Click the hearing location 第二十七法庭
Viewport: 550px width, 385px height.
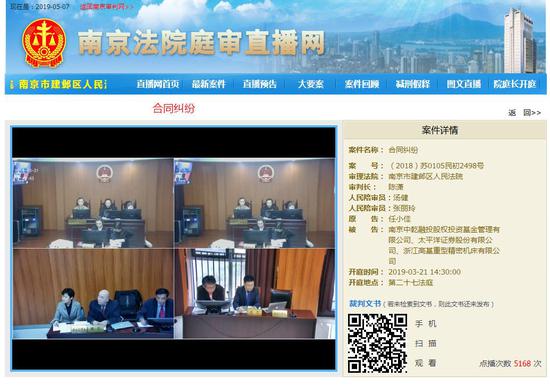[x=410, y=283]
